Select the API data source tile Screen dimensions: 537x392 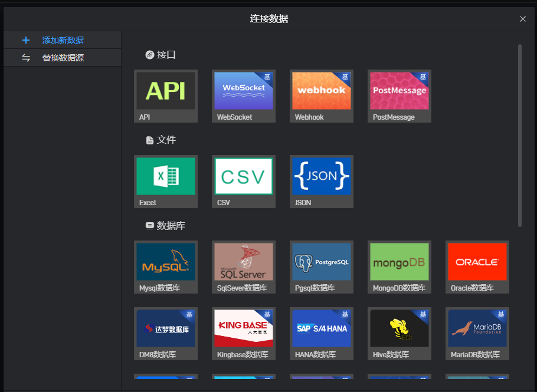(166, 96)
